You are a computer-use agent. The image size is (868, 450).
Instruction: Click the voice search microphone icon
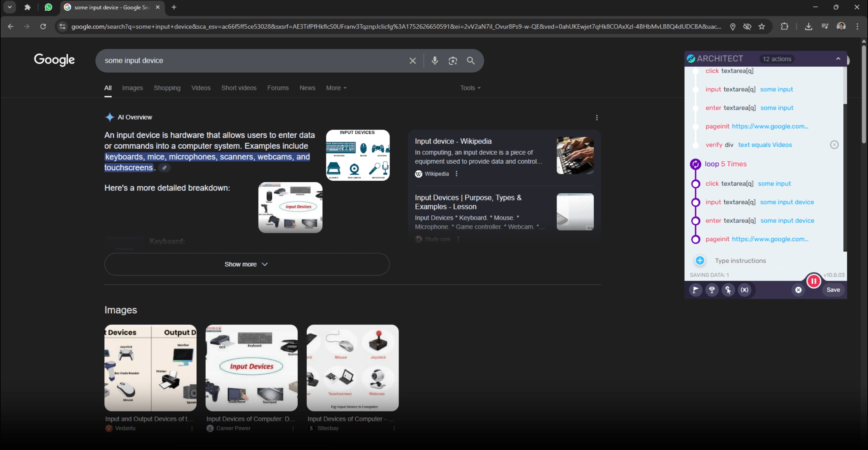(435, 61)
